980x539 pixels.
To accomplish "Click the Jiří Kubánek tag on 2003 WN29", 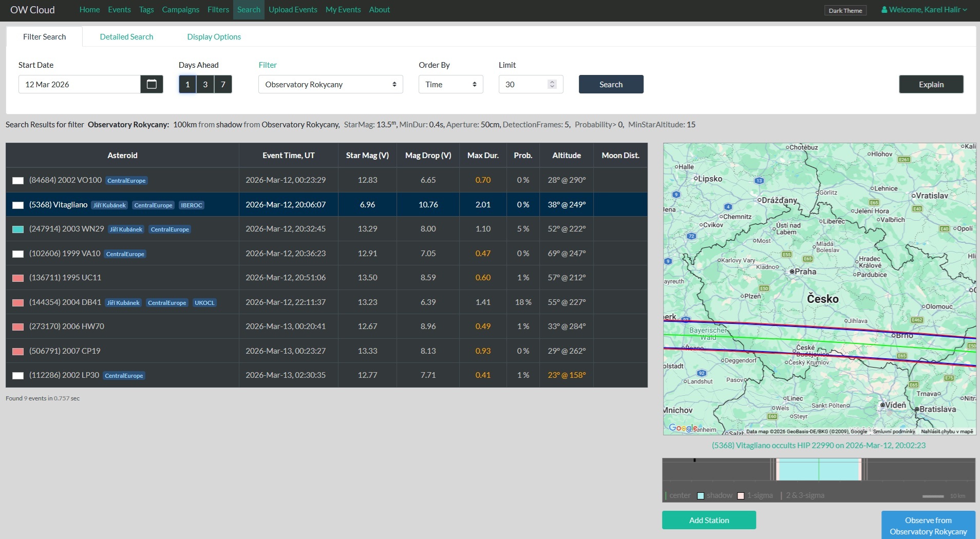I will 126,229.
